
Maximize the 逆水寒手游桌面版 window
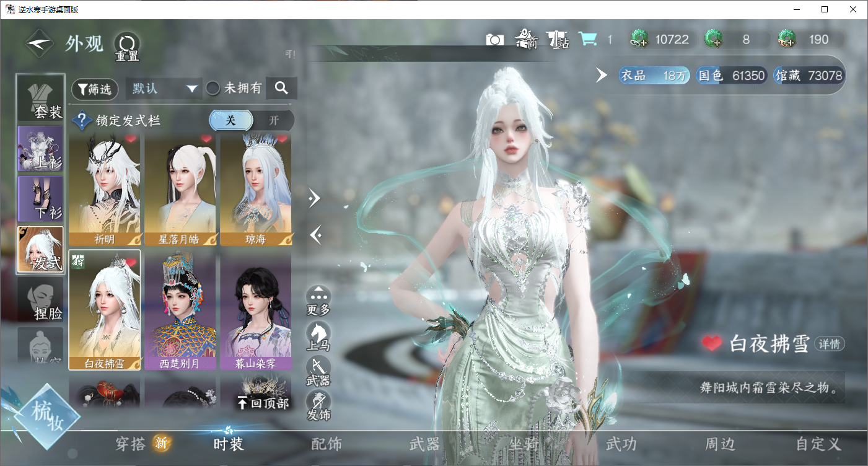point(825,9)
